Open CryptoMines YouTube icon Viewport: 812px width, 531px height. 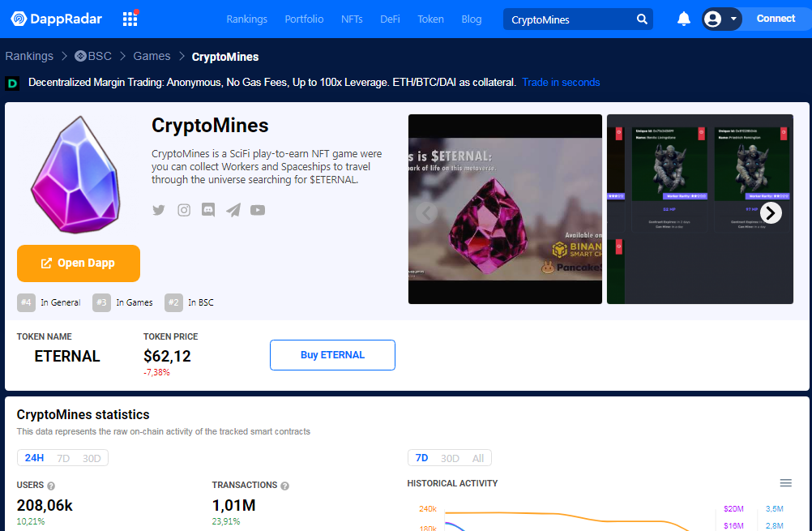(x=258, y=210)
